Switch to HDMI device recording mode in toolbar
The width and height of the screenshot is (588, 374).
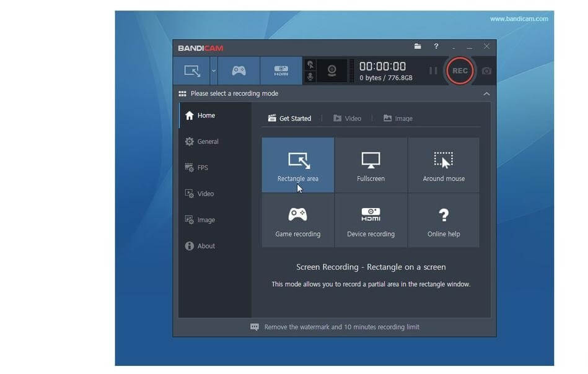(x=281, y=71)
